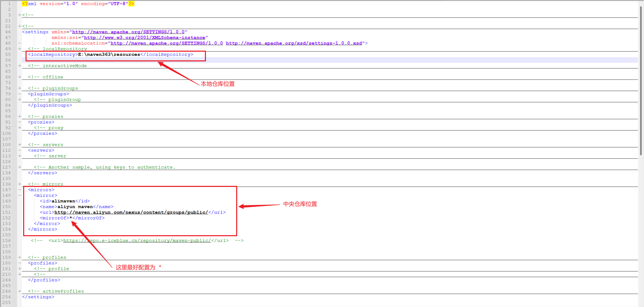The image size is (644, 307).
Task: Click the 'alimaven' id value
Action: (63, 201)
